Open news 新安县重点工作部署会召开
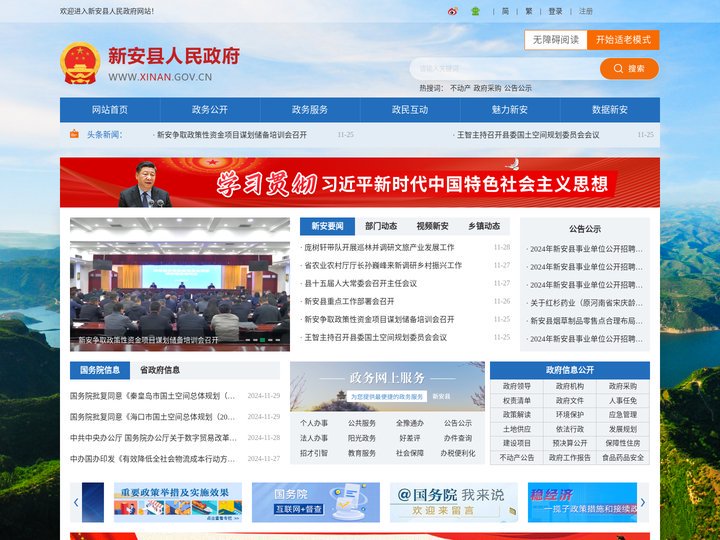Image resolution: width=720 pixels, height=540 pixels. click(349, 301)
